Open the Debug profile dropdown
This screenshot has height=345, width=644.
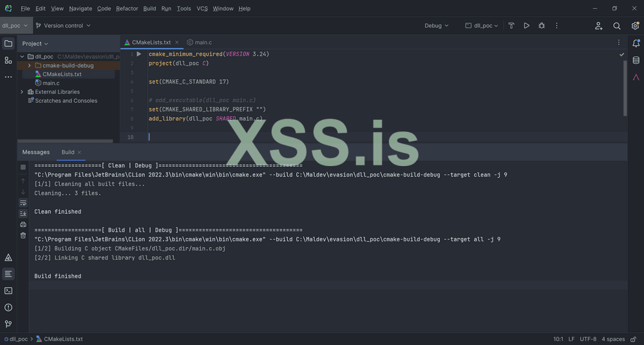(x=436, y=26)
